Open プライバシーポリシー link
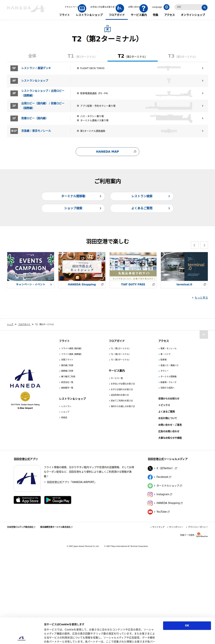Viewport: 215px width, 644px height. [x=198, y=527]
